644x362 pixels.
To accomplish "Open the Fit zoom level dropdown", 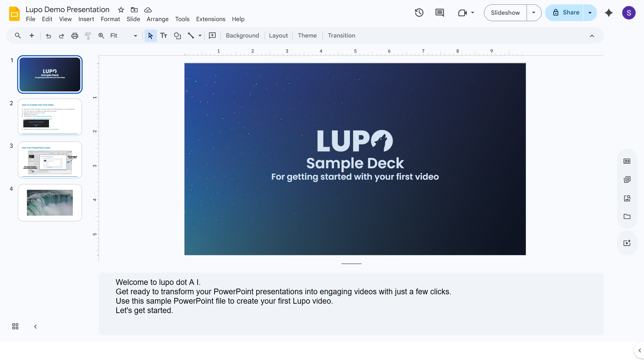I will click(123, 36).
